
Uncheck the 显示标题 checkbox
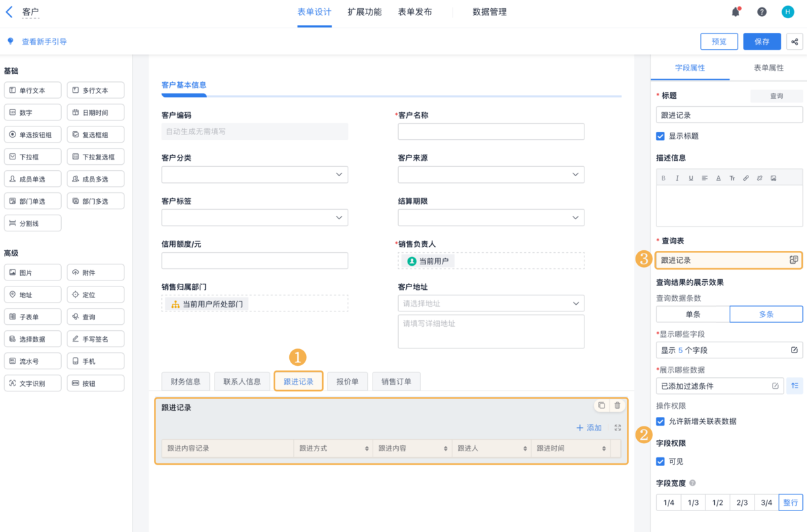click(x=660, y=136)
